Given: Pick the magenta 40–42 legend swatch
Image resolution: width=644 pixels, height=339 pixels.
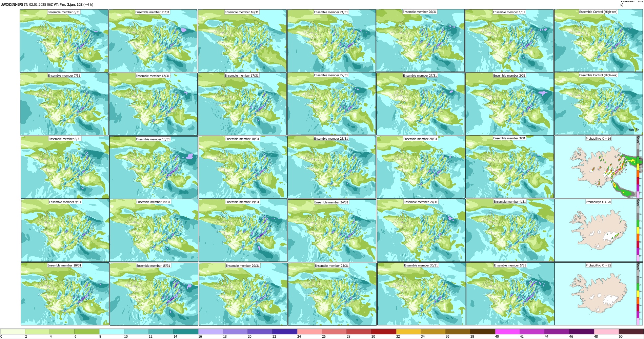Looking at the screenshot, I should (507, 332).
